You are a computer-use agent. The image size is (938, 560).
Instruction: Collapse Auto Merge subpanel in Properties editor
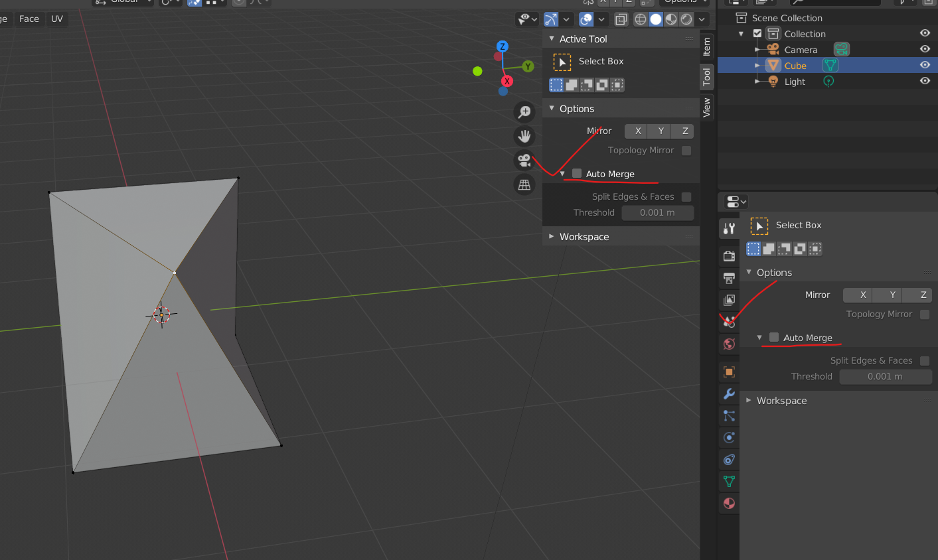coord(759,338)
